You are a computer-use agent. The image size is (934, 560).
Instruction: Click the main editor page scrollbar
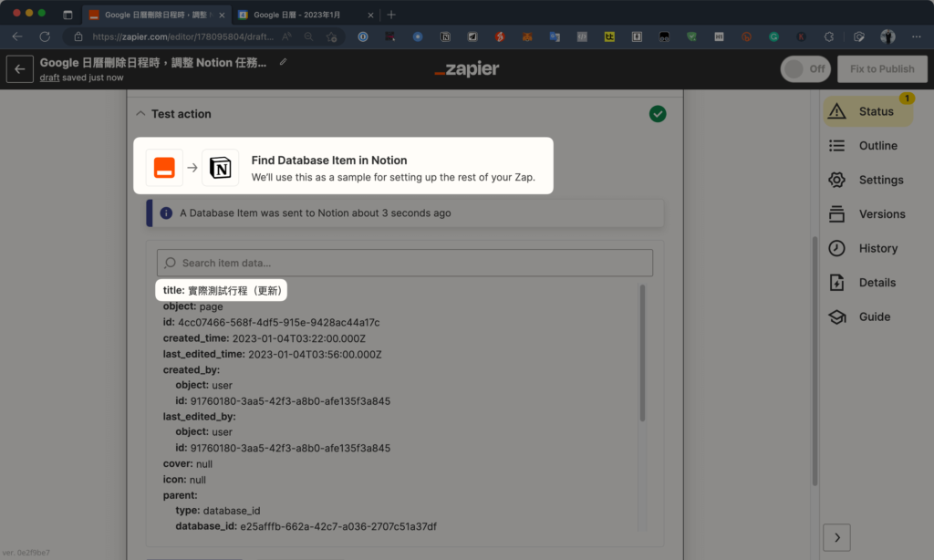click(x=815, y=361)
